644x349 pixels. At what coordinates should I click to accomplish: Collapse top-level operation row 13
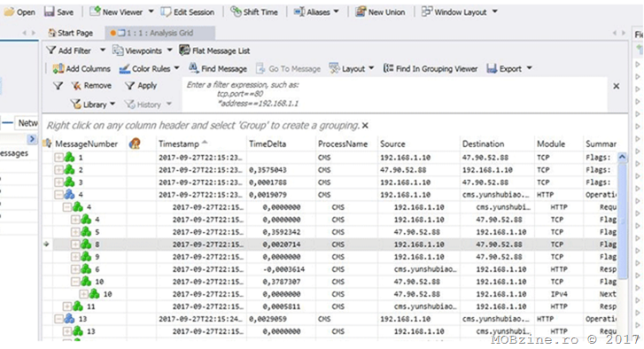tap(58, 319)
